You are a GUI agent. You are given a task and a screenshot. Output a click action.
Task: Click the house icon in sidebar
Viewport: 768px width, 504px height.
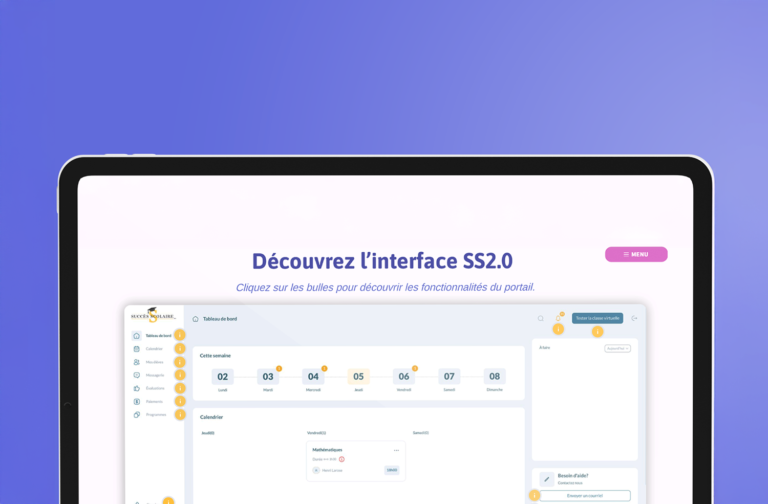point(137,336)
